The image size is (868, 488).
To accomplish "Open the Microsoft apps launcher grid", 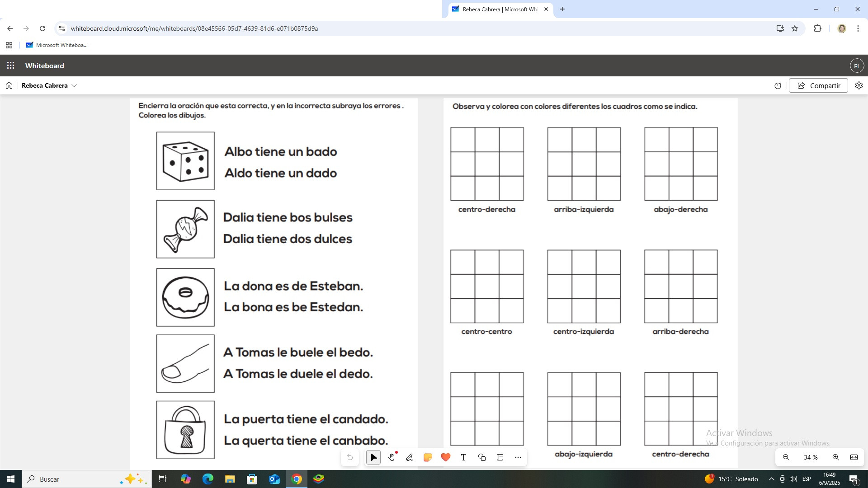I will [10, 66].
